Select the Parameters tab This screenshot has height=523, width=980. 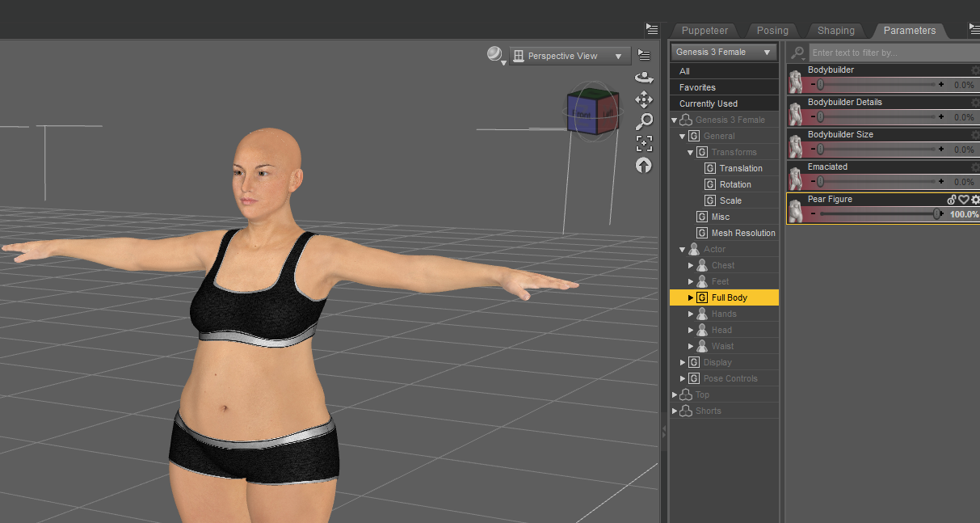point(910,31)
